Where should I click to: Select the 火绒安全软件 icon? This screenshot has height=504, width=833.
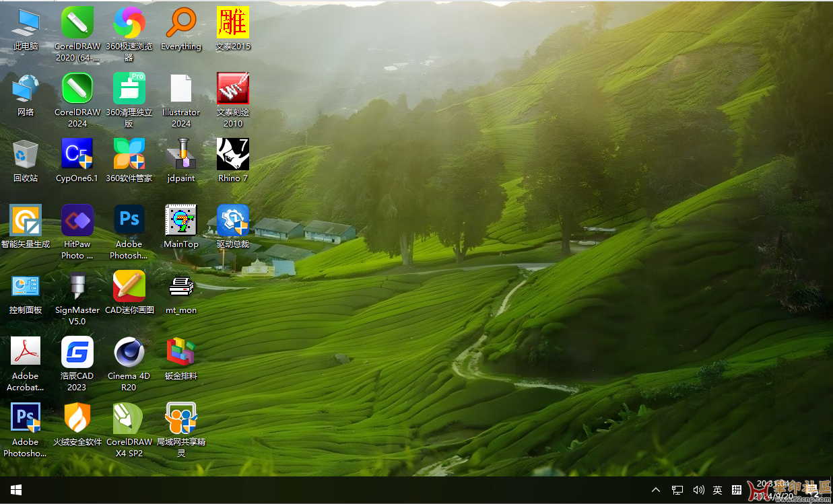coord(77,418)
